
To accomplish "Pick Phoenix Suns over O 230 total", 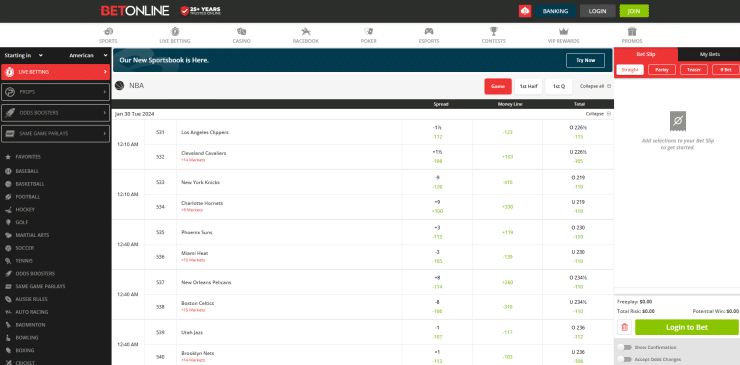I will [x=578, y=232].
